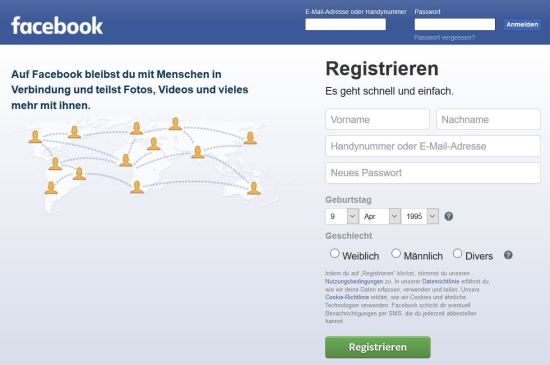Screen dimensions: 550x365
Task: Open the birthday month dropdown showing Apr
Action: (380, 216)
